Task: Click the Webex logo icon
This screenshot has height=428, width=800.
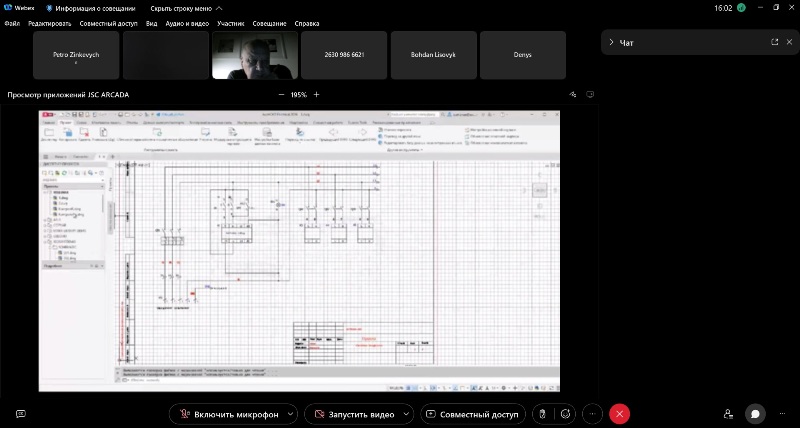Action: 8,8
